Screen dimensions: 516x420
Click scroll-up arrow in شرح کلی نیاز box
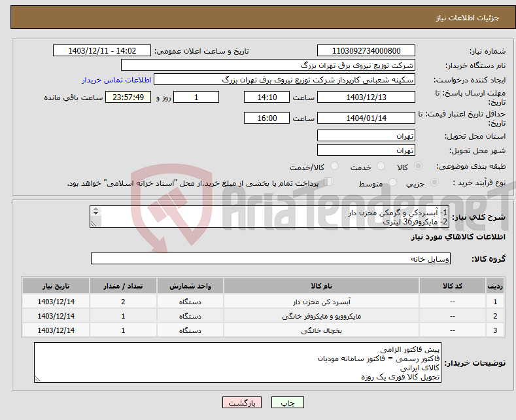[95, 209]
